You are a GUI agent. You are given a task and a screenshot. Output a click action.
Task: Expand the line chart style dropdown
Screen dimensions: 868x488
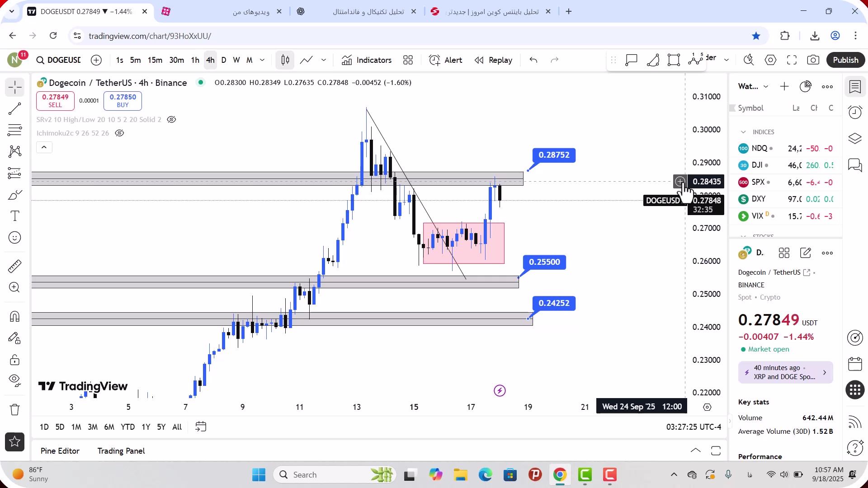(x=324, y=60)
